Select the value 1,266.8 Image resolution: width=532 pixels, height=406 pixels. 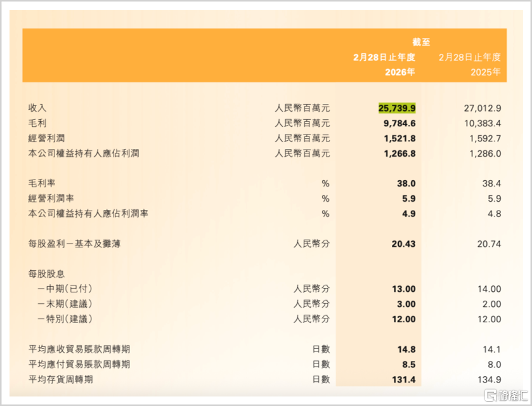(x=399, y=154)
